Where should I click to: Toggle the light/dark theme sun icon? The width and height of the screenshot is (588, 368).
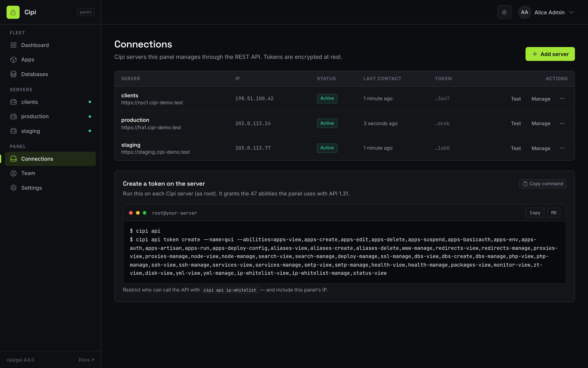[504, 12]
